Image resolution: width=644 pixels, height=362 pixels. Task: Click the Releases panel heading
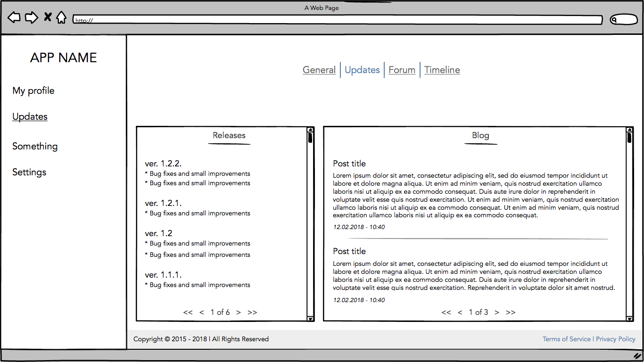point(229,135)
